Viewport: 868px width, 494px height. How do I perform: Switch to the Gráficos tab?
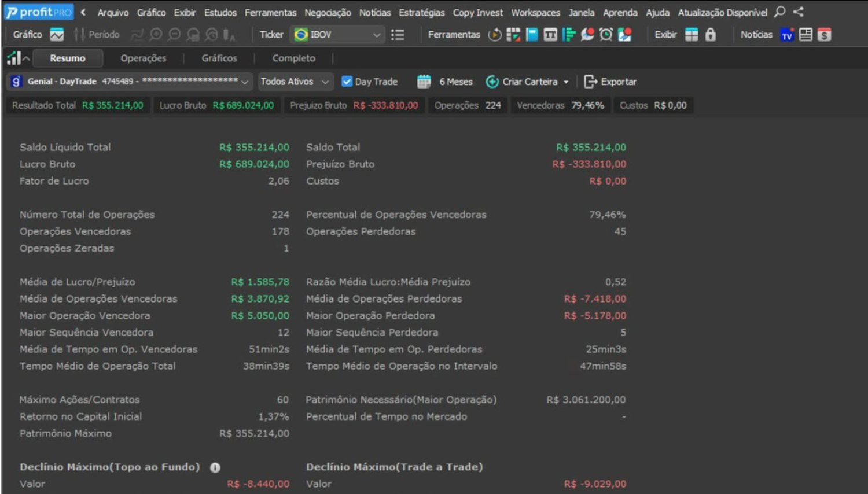click(x=219, y=58)
